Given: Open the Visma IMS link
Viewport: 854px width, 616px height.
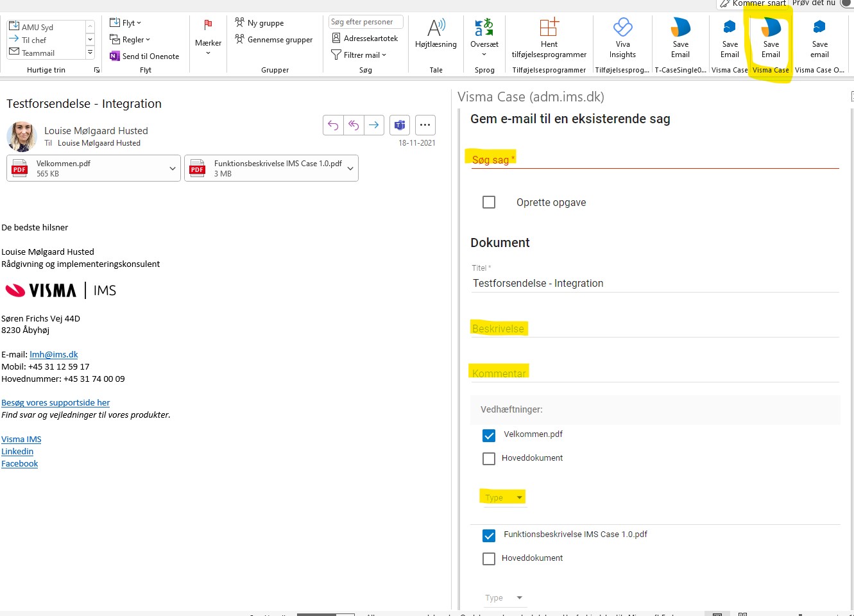Looking at the screenshot, I should point(21,439).
